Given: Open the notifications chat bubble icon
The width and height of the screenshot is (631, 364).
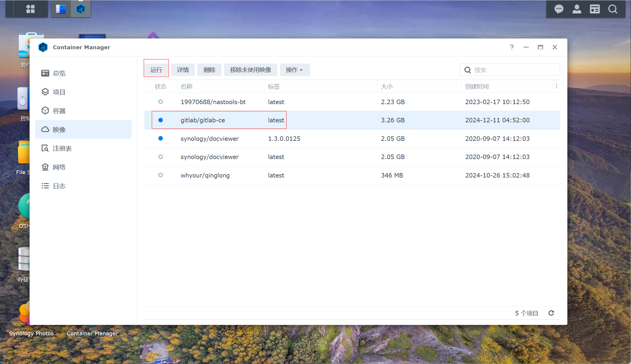Looking at the screenshot, I should tap(559, 9).
